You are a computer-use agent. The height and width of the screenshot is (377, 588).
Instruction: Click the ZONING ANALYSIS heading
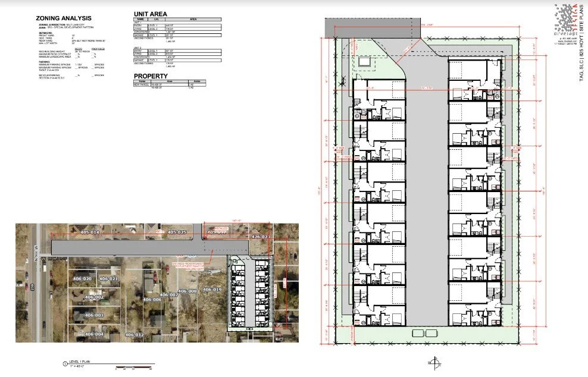63,18
